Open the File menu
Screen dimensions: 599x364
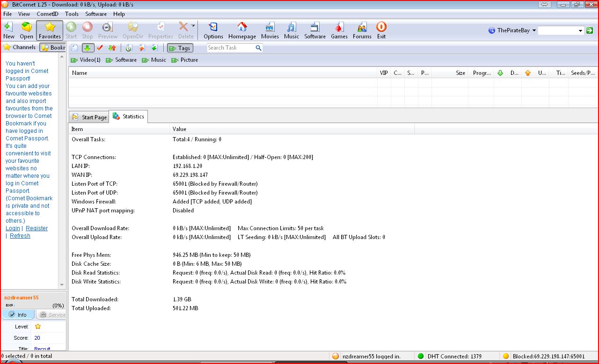(x=7, y=14)
